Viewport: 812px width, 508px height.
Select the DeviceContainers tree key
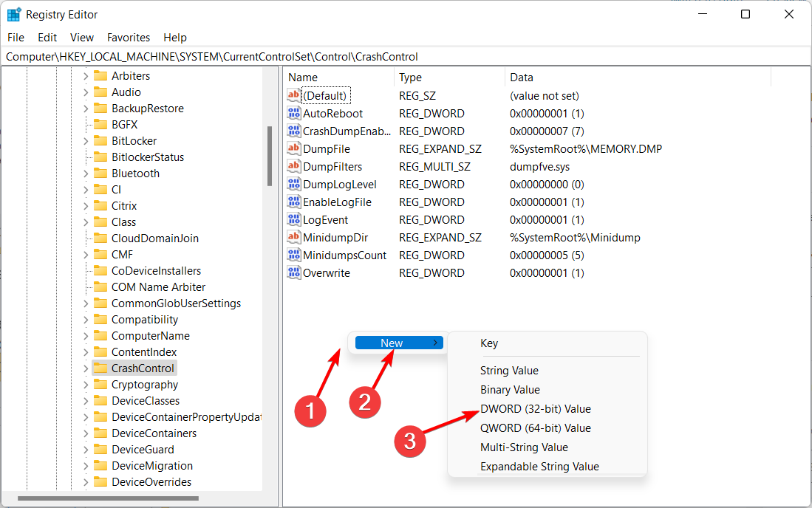(x=154, y=433)
